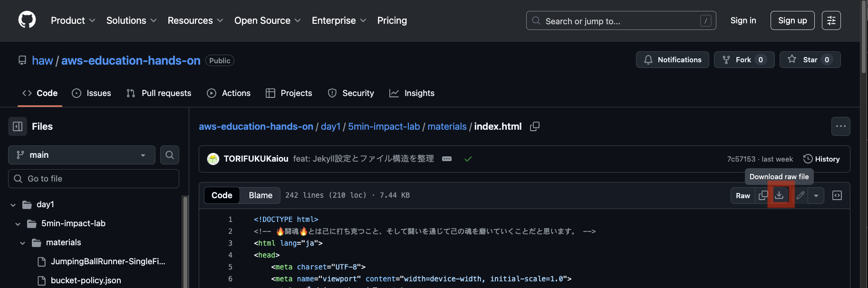This screenshot has width=868, height=288.
Task: View the green check status of the commit
Action: 468,159
